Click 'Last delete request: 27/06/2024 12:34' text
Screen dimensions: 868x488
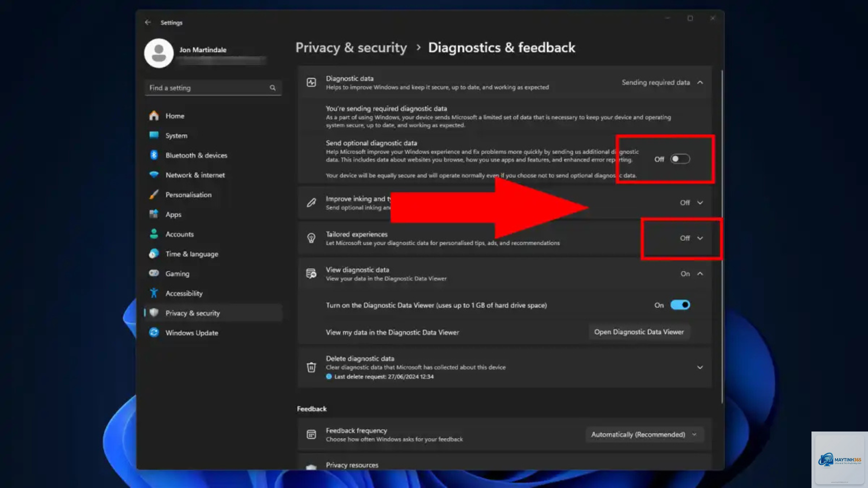pyautogui.click(x=384, y=376)
